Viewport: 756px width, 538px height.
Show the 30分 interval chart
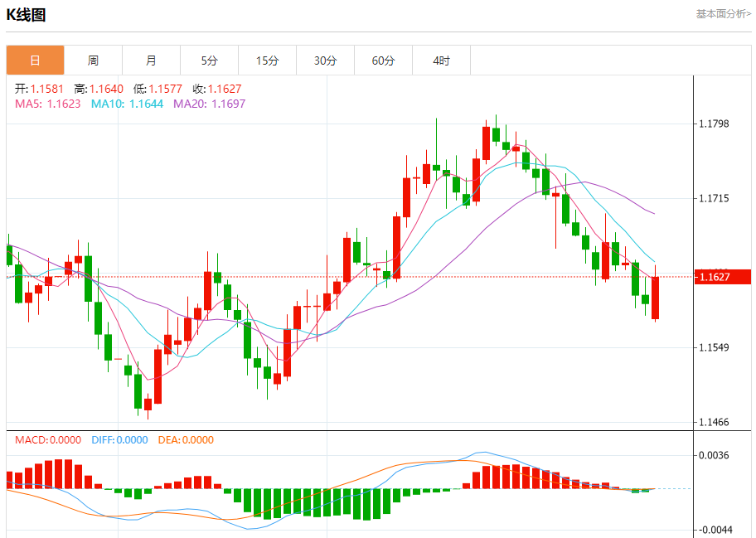325,61
